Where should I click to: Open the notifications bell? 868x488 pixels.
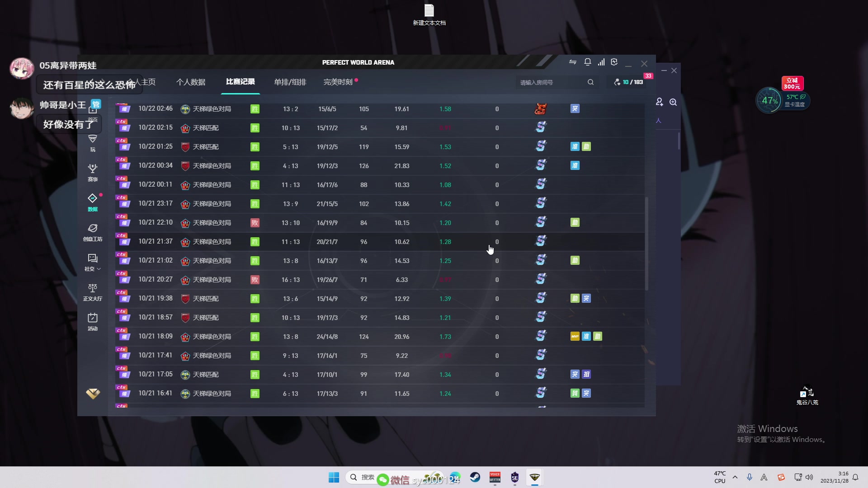pyautogui.click(x=588, y=62)
